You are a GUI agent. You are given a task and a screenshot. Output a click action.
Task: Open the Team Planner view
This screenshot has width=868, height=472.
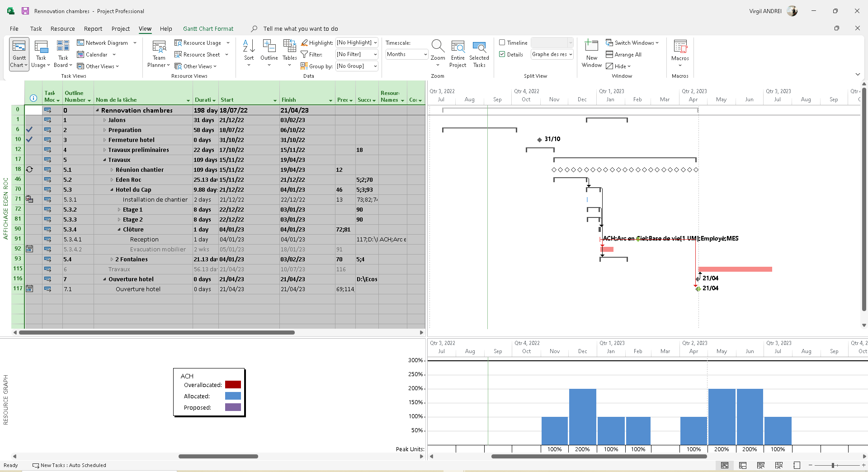coord(158,53)
